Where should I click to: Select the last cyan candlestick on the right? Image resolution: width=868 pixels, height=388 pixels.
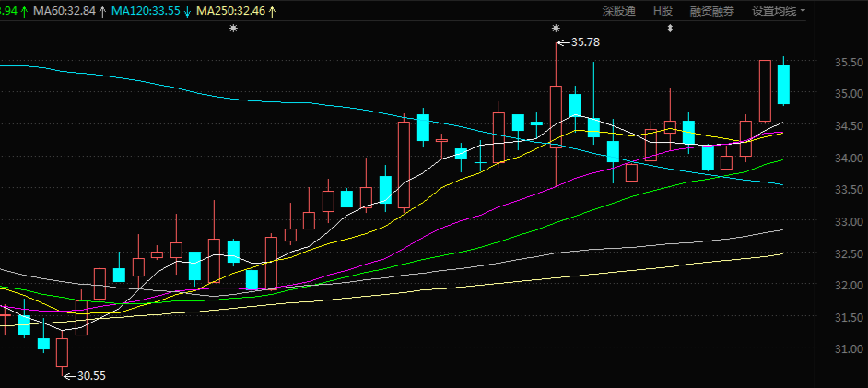click(783, 84)
